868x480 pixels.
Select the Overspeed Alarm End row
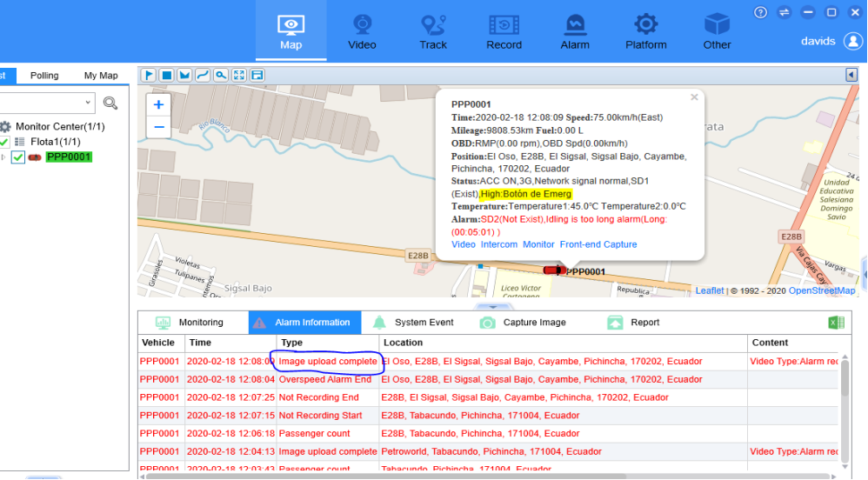tap(488, 379)
